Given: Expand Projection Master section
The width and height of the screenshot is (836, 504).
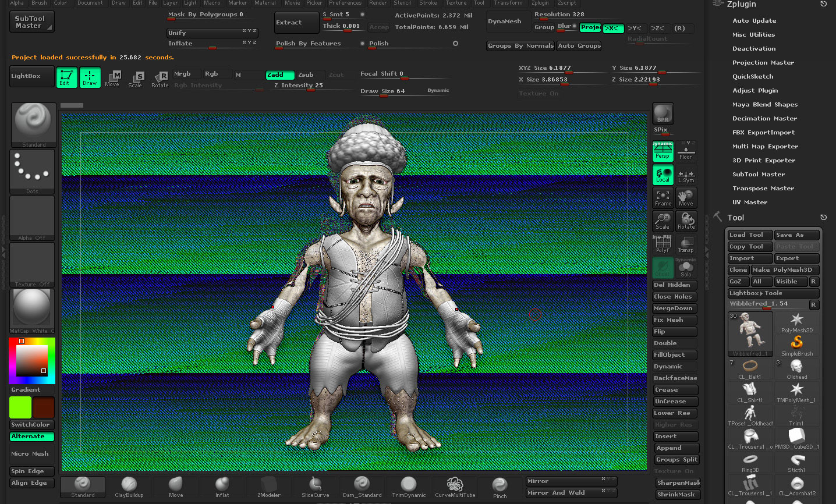Looking at the screenshot, I should (763, 63).
